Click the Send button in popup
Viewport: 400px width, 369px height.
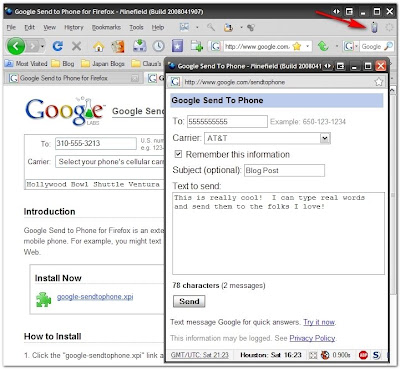click(189, 301)
